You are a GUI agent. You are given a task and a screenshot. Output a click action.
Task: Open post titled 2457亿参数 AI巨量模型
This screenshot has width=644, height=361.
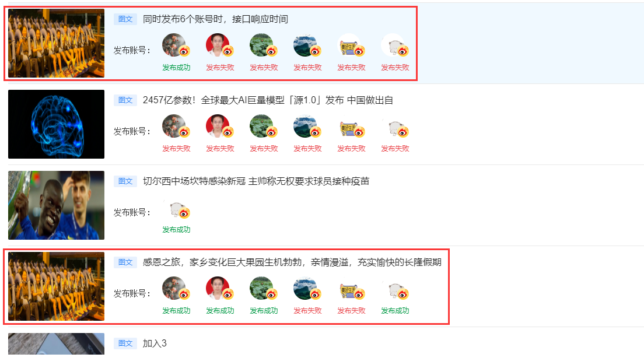tap(268, 100)
